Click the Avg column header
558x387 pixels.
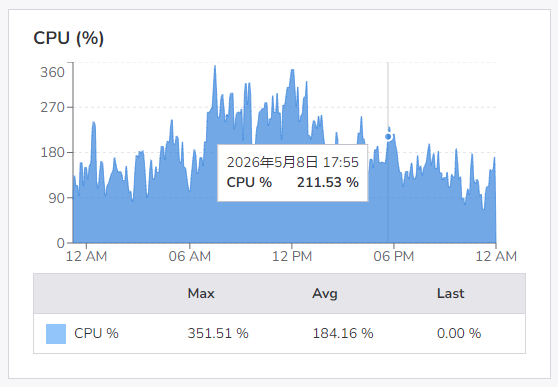tap(325, 293)
